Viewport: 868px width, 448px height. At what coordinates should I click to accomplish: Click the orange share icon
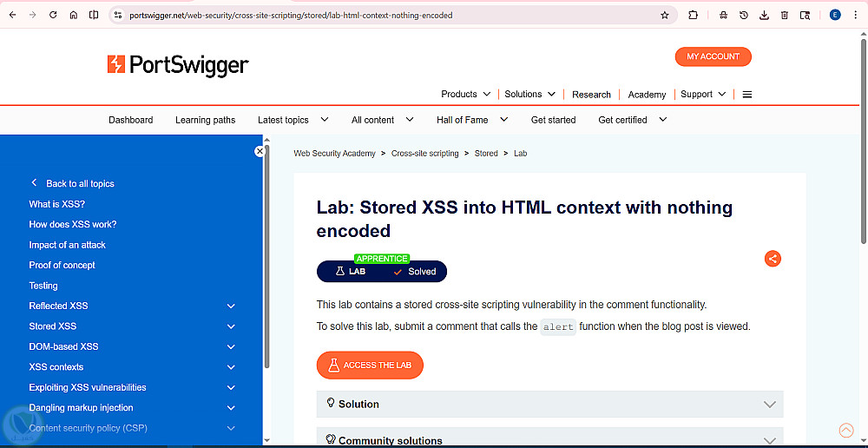773,258
